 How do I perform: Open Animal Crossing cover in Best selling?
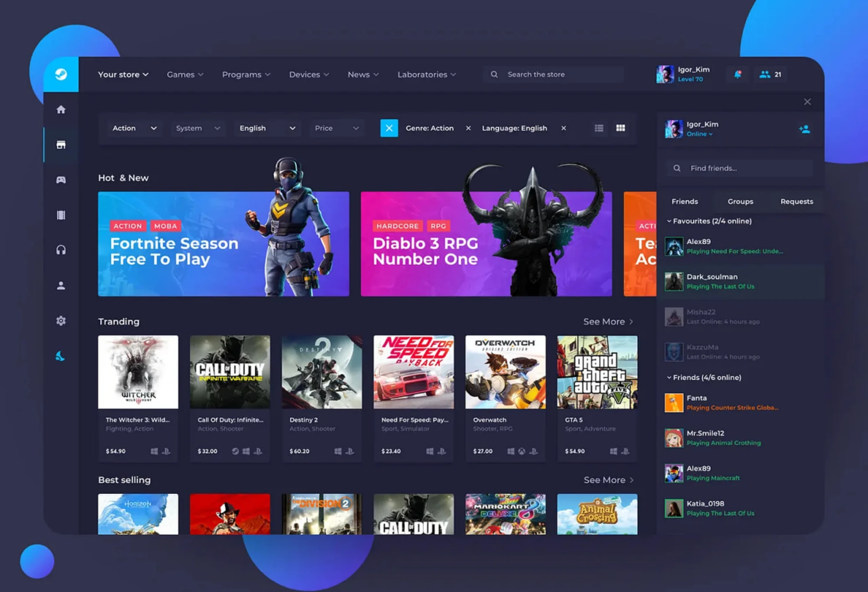597,514
